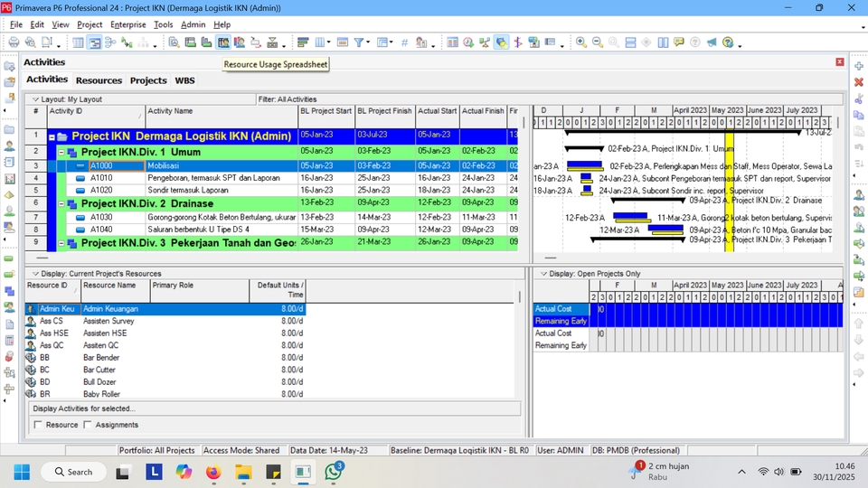Zoom out on the Gantt timescale
The width and height of the screenshot is (868, 488).
pyautogui.click(x=598, y=42)
